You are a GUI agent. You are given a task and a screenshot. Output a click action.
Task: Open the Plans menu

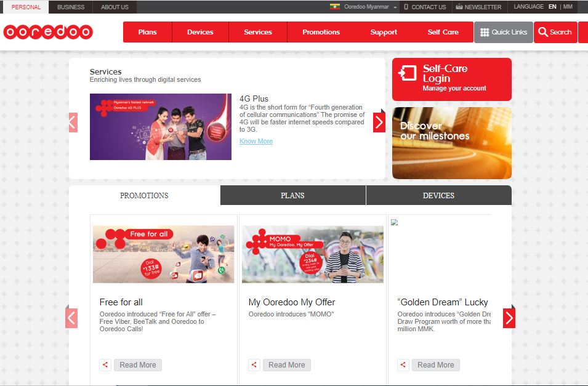[147, 32]
